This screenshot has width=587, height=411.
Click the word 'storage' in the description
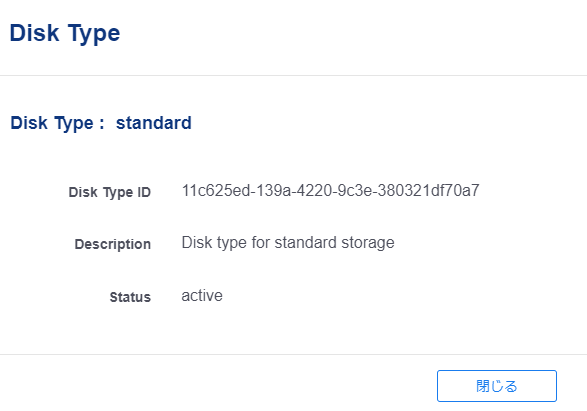click(368, 243)
